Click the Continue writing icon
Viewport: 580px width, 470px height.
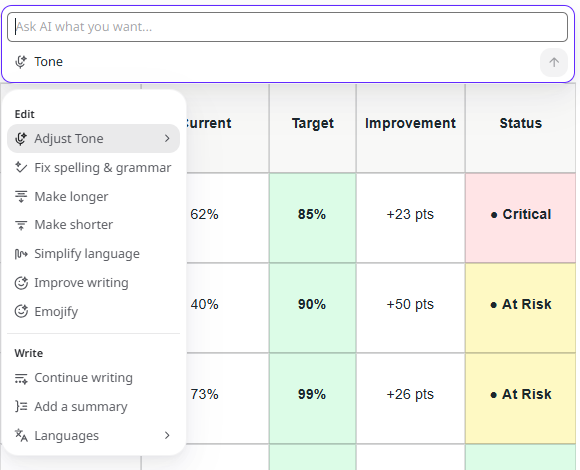coord(21,378)
